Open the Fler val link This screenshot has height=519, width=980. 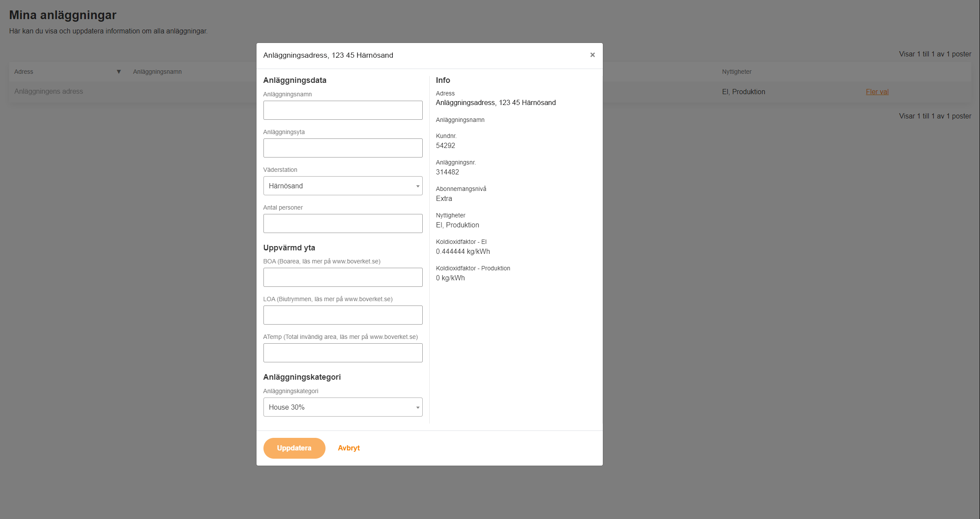(877, 92)
